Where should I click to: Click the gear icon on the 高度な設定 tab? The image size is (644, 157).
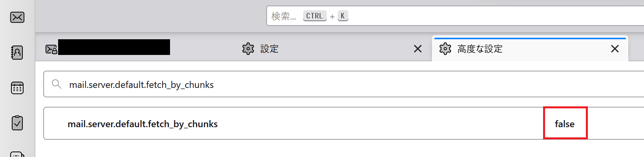tap(445, 49)
